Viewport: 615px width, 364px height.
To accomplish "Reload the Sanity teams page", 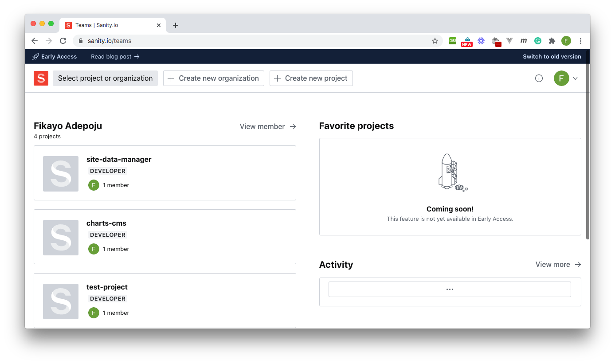I will click(x=63, y=41).
